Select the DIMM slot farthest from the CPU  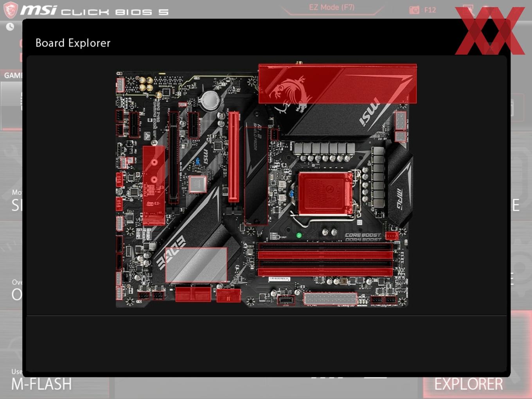(x=325, y=272)
